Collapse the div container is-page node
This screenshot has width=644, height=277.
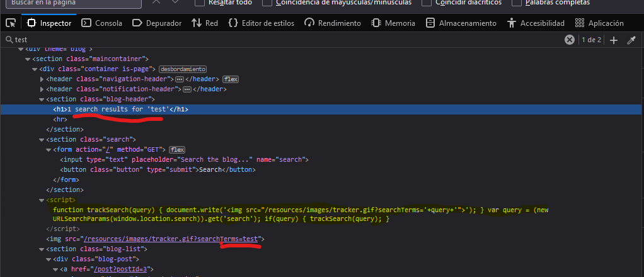pos(35,69)
